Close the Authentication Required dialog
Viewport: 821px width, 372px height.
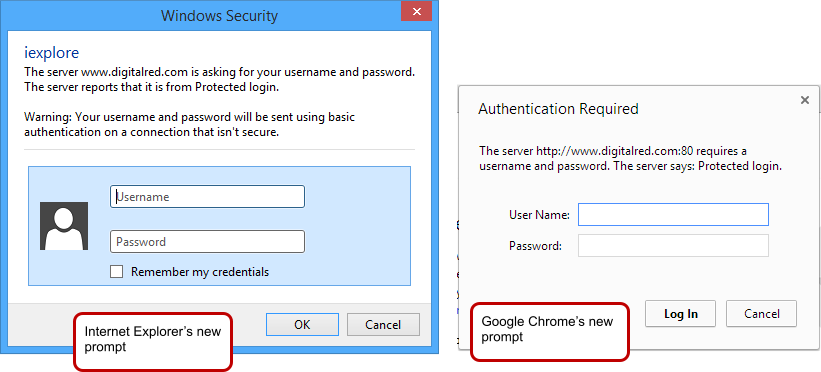(805, 100)
